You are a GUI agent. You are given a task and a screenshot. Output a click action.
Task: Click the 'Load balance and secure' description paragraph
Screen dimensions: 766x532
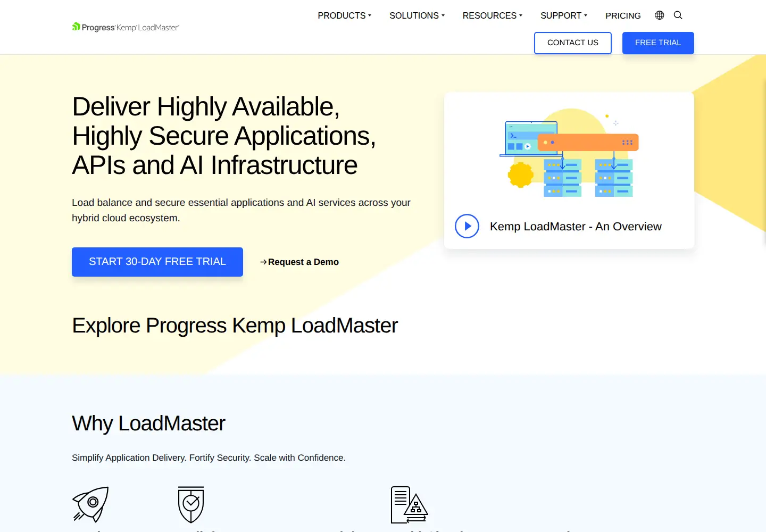[241, 210]
